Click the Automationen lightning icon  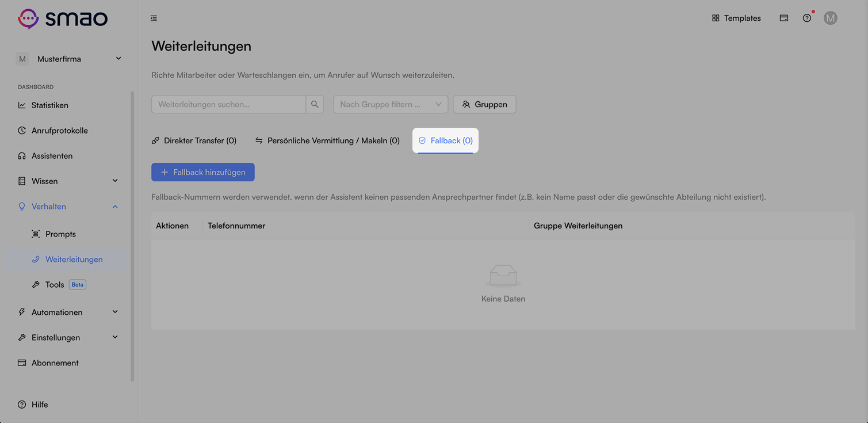(22, 313)
